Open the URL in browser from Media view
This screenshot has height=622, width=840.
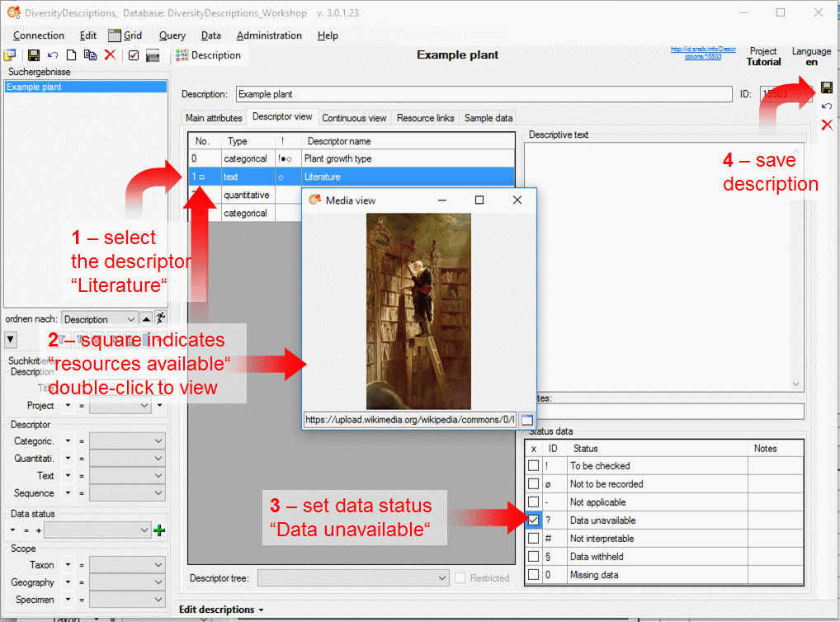pos(527,420)
